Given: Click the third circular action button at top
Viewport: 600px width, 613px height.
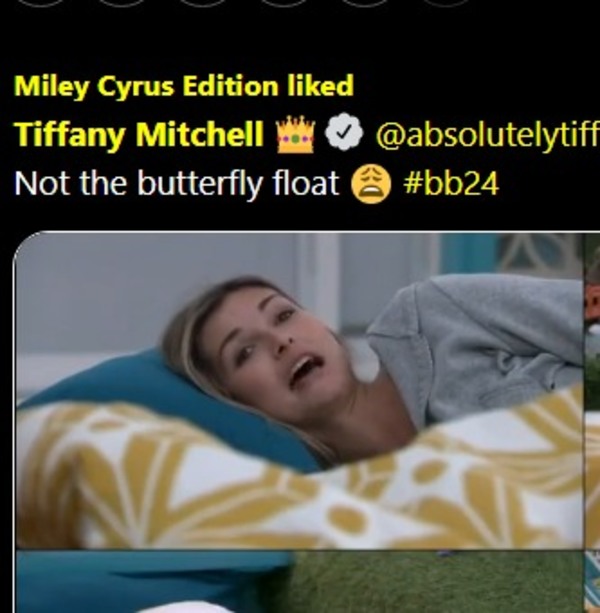Looking at the screenshot, I should (203, 2).
